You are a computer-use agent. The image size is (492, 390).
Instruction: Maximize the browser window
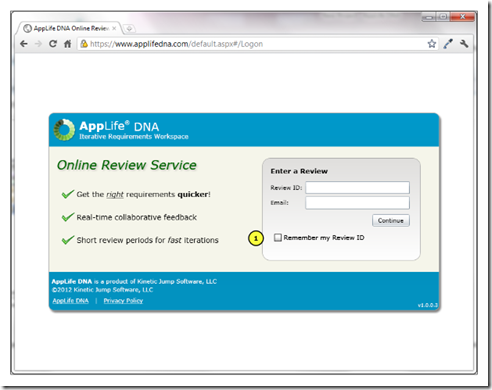[x=443, y=17]
